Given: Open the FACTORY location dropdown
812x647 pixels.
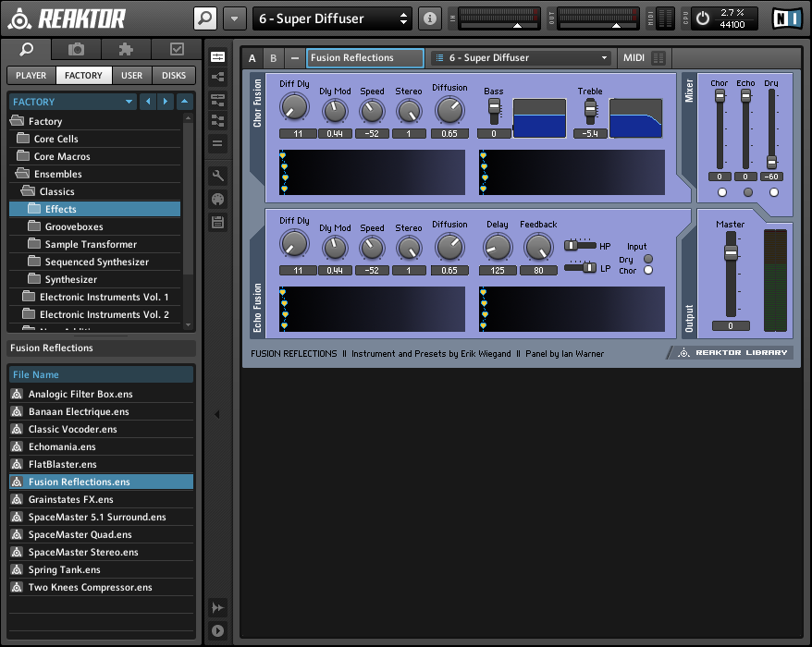Looking at the screenshot, I should (72, 102).
